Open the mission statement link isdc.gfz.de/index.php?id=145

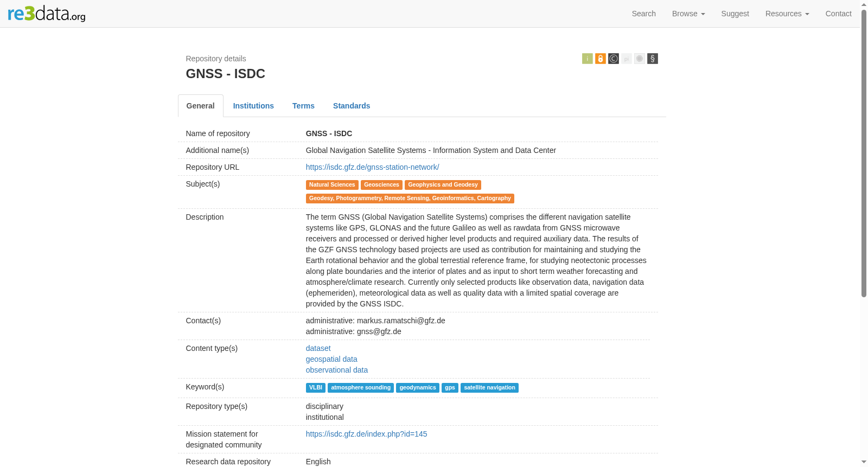[x=367, y=434]
